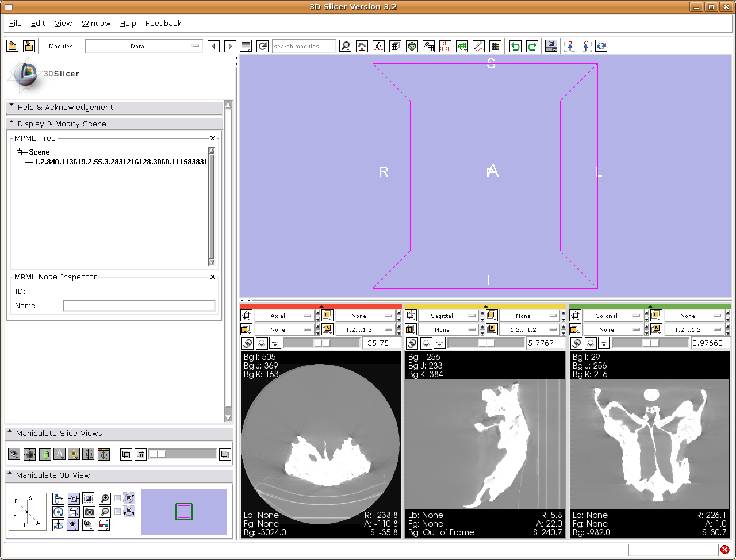Open the Help menu

click(x=128, y=23)
